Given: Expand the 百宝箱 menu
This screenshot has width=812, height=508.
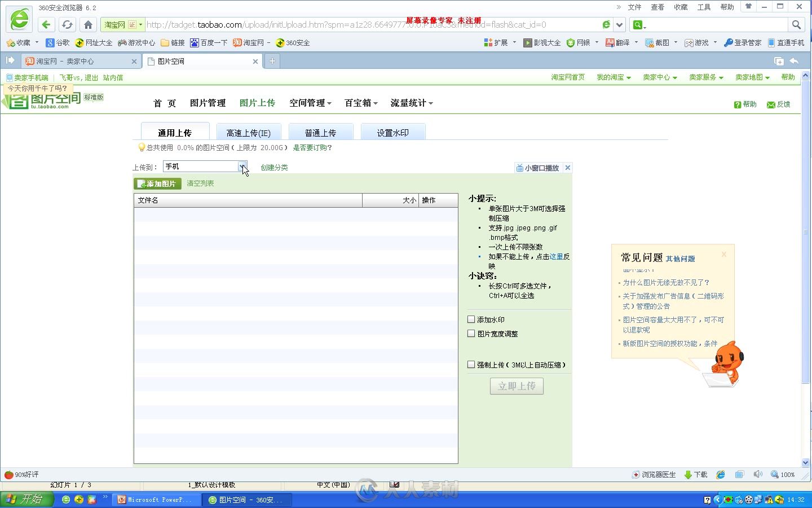Looking at the screenshot, I should coord(361,103).
